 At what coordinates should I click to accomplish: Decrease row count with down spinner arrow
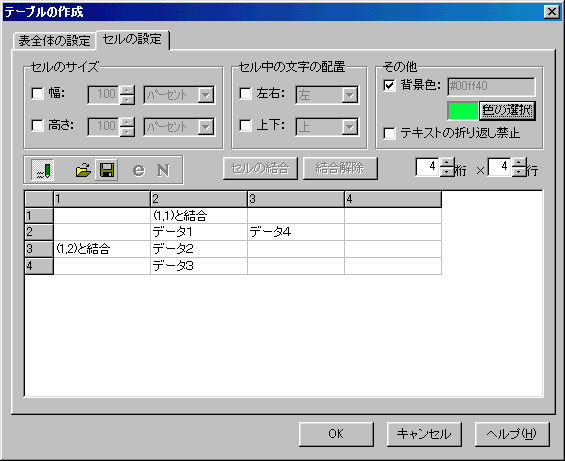pos(519,172)
